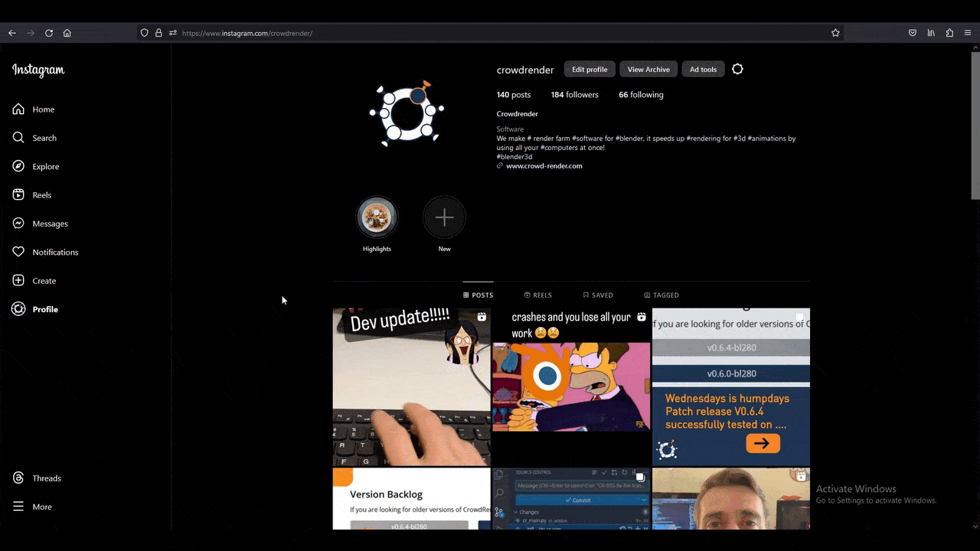Screen dimensions: 980x551
Task: Click the crowdrender username heading
Action: point(525,70)
